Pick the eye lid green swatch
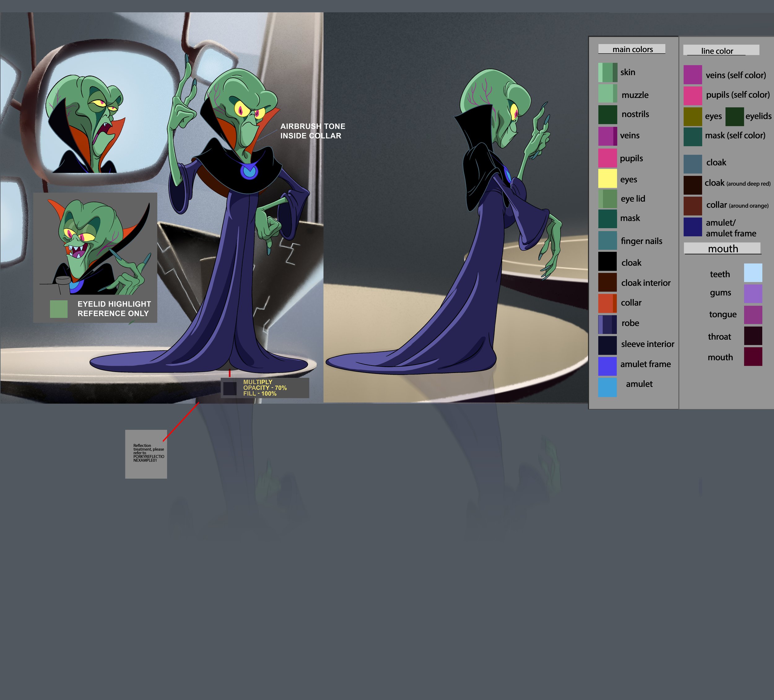 pyautogui.click(x=607, y=199)
